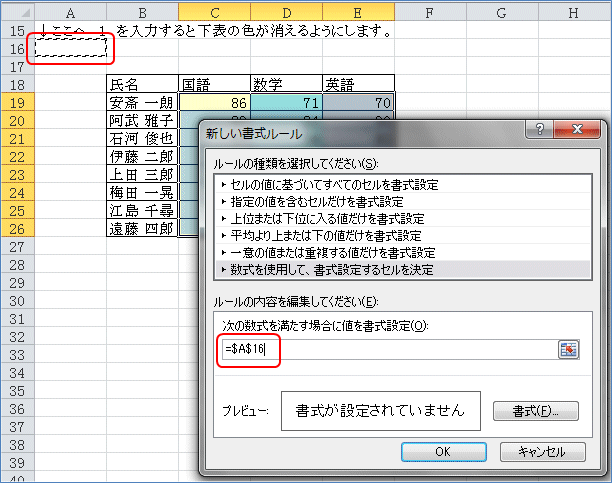Image resolution: width=612 pixels, height=483 pixels.
Task: Select row 26 header
Action: click(x=18, y=228)
